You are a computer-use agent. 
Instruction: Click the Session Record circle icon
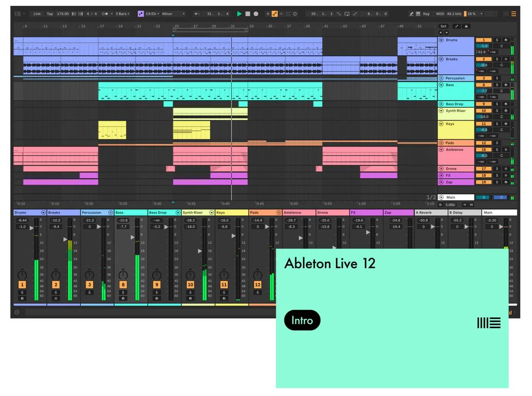295,14
